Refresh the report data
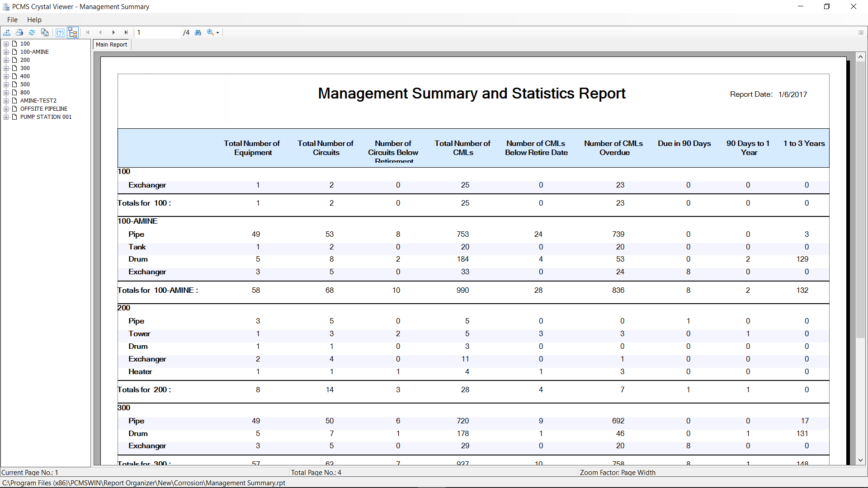 [x=32, y=32]
